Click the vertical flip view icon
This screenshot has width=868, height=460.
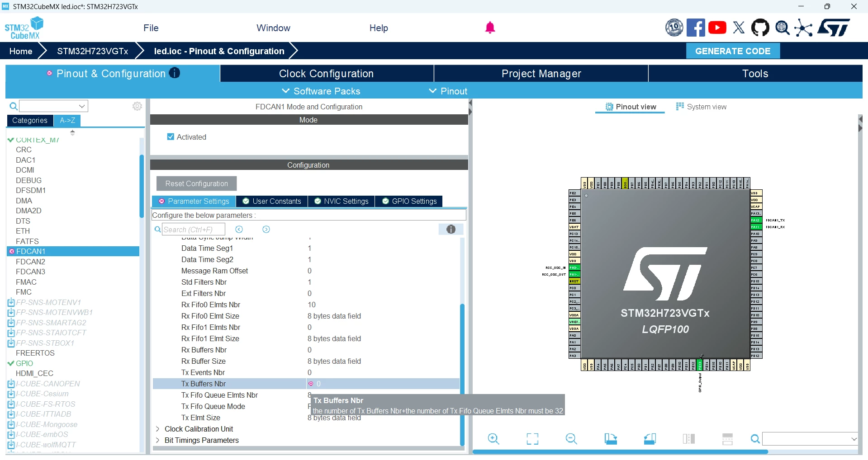[x=689, y=439]
